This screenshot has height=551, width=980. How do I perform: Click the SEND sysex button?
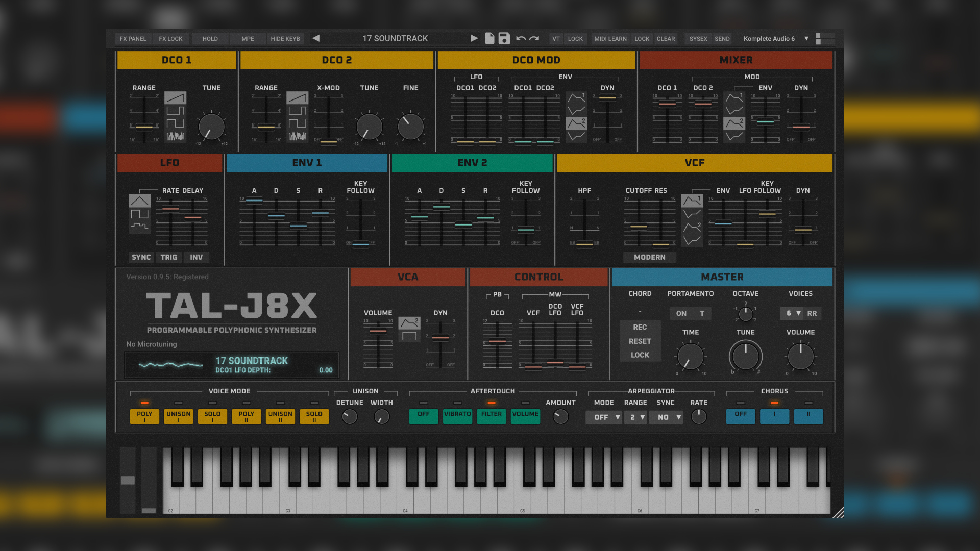(722, 38)
